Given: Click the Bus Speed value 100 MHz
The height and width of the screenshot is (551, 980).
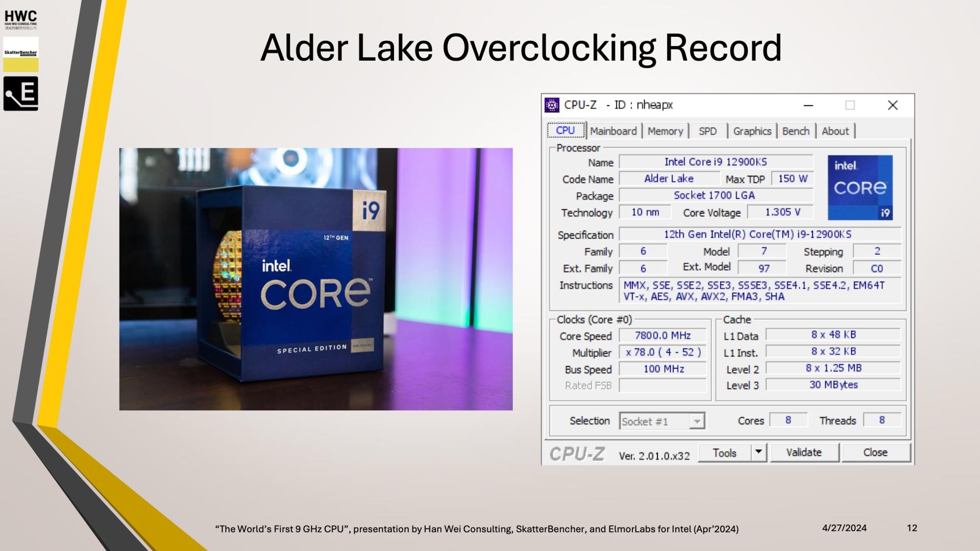Looking at the screenshot, I should coord(663,369).
